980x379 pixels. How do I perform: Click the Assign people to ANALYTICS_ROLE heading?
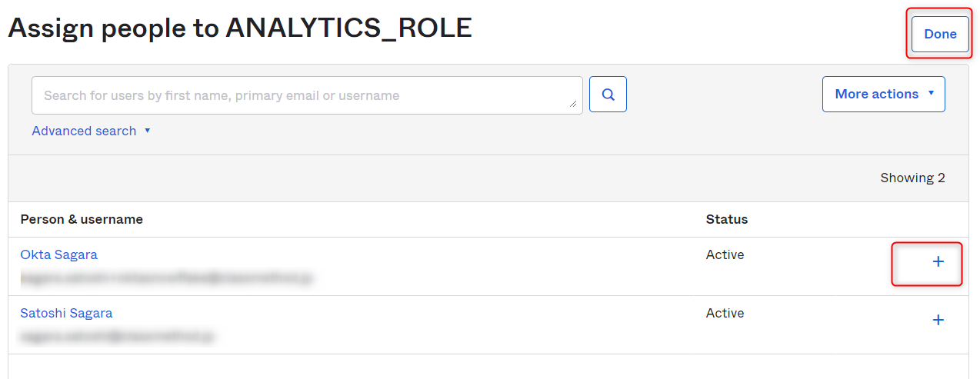239,28
